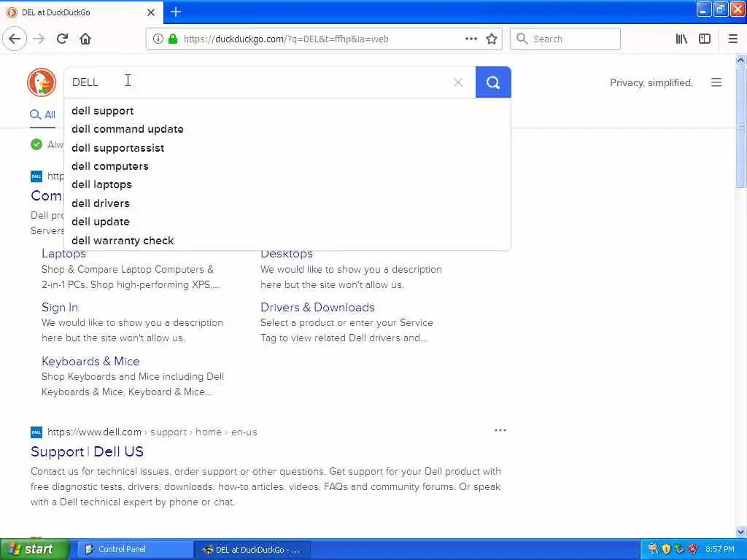Switch to the All results tab
747x560 pixels.
(x=42, y=114)
